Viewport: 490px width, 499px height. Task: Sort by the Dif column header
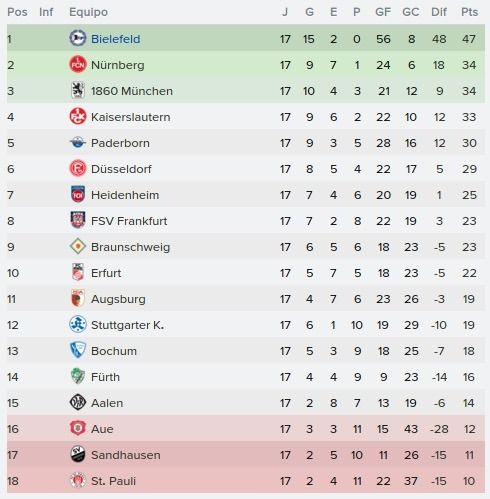[x=439, y=12]
